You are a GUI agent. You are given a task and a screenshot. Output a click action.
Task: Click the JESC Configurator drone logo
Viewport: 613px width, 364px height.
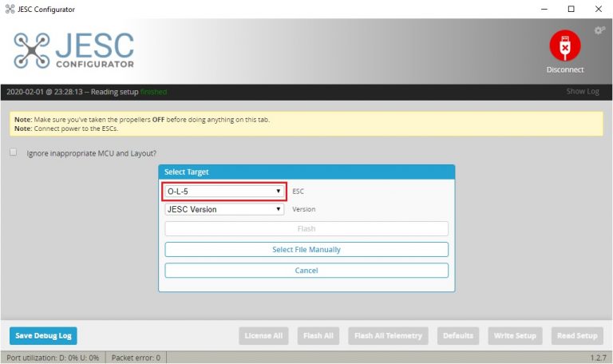point(74,50)
